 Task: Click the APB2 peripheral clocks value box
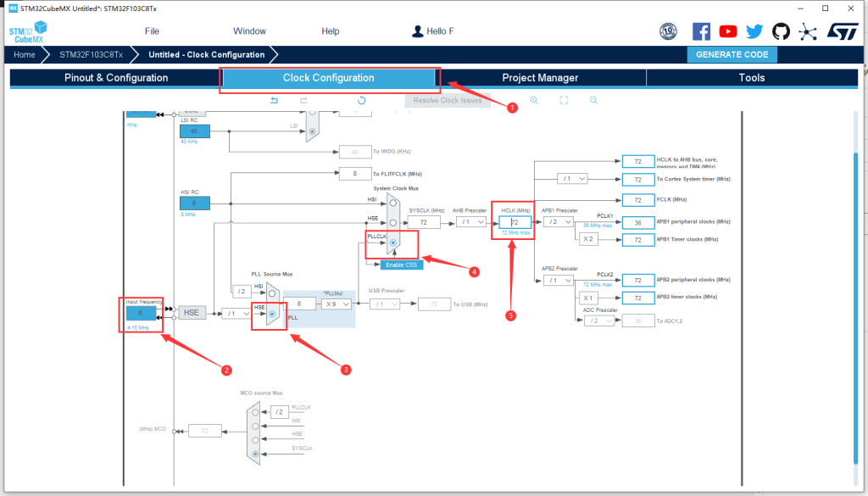pyautogui.click(x=637, y=281)
